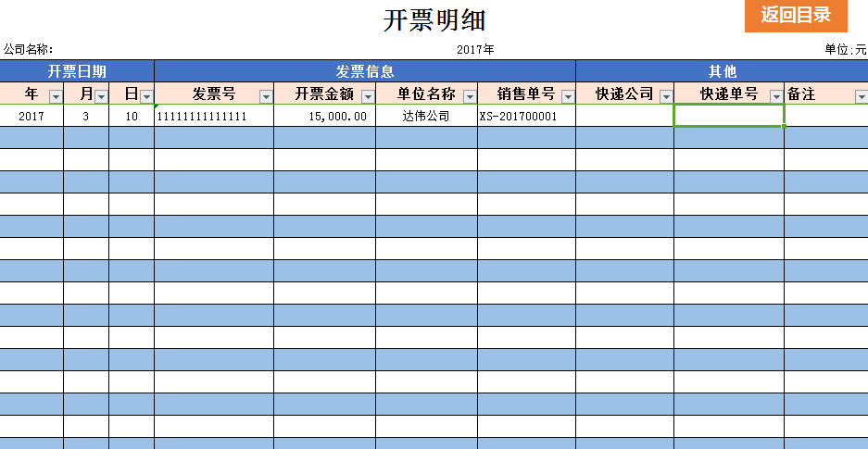Open the 开票金额 column filter dropdown
This screenshot has height=449, width=868.
368,97
